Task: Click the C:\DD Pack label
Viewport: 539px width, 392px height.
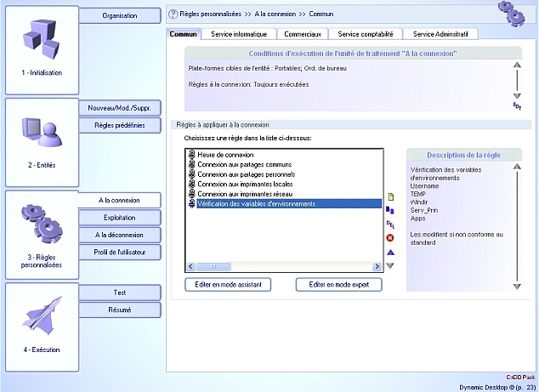Action: pos(520,378)
